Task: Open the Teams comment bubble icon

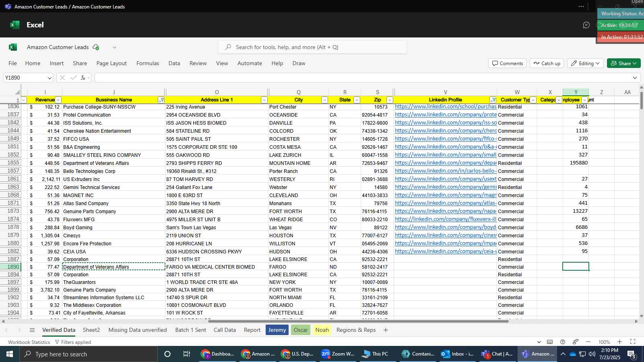Action: (586, 25)
